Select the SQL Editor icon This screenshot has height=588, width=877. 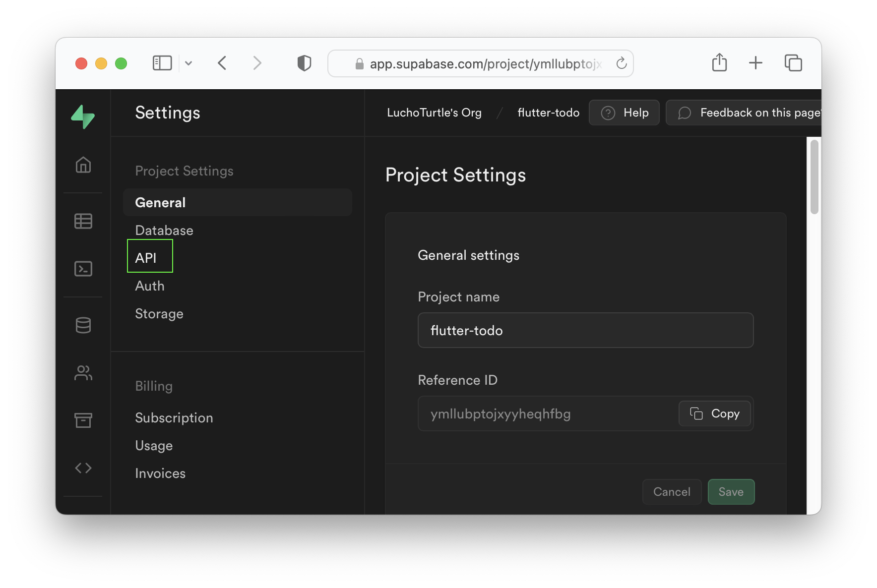(83, 269)
